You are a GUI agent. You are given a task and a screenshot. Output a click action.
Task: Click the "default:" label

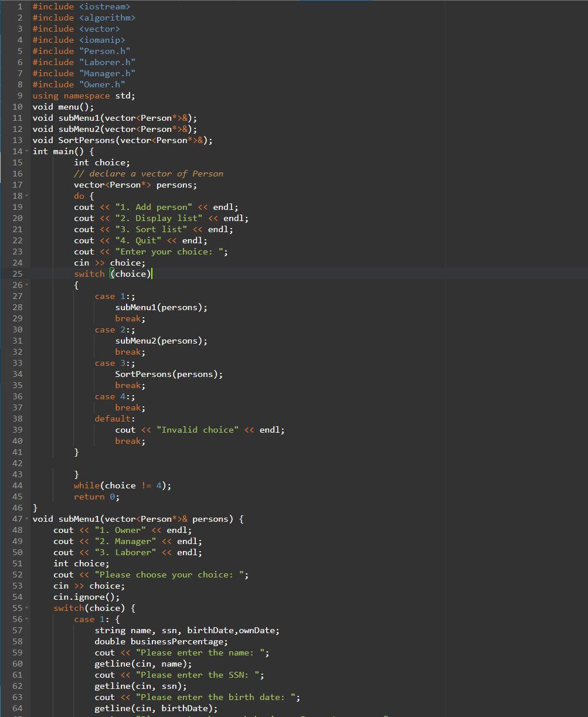pos(115,419)
